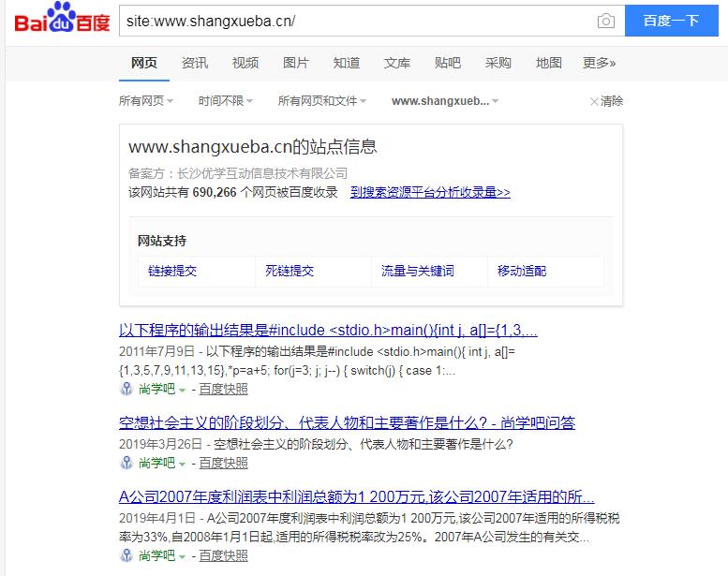
Task: Click 链接提交 link
Action: pos(172,271)
